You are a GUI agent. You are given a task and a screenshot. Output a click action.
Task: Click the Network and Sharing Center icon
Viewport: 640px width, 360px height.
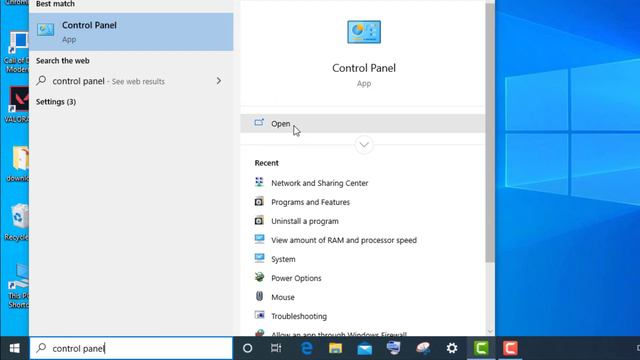pyautogui.click(x=259, y=182)
